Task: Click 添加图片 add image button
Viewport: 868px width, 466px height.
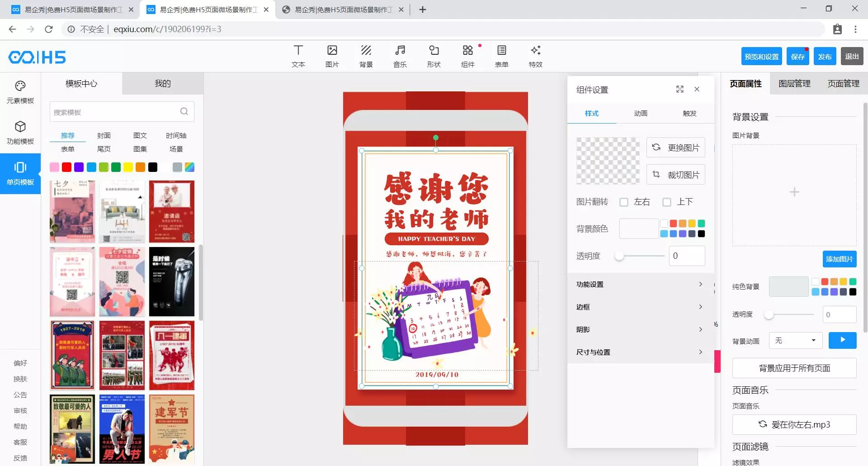Action: tap(840, 259)
